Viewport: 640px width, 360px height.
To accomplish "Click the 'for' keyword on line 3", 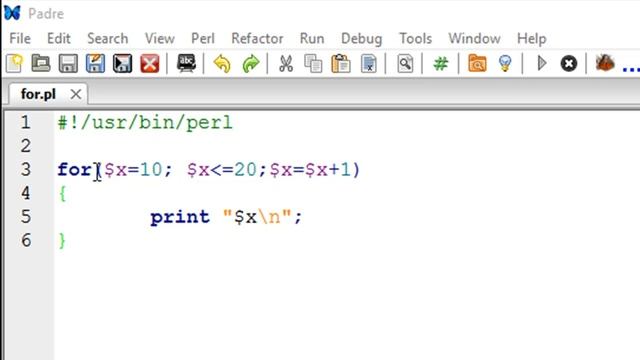I will tap(75, 169).
